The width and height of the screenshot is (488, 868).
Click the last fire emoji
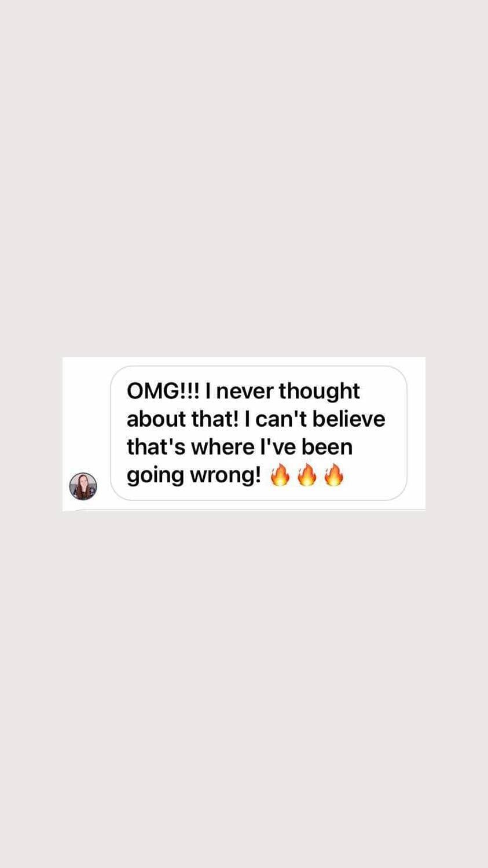point(334,475)
